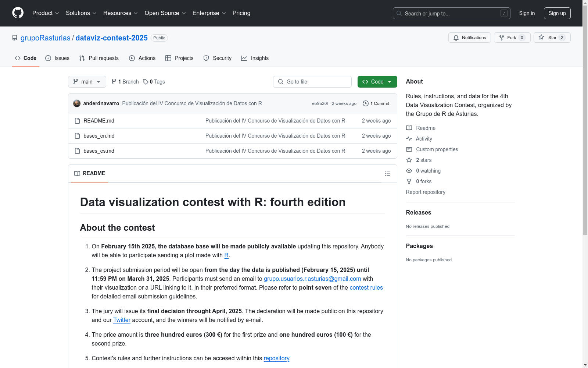Open the bases_en.md file
The width and height of the screenshot is (588, 368).
[99, 136]
